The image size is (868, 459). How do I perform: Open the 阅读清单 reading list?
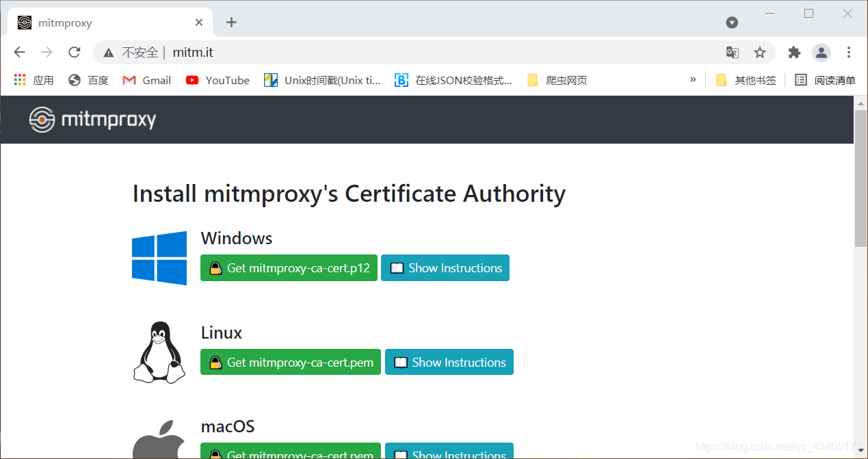pyautogui.click(x=828, y=80)
